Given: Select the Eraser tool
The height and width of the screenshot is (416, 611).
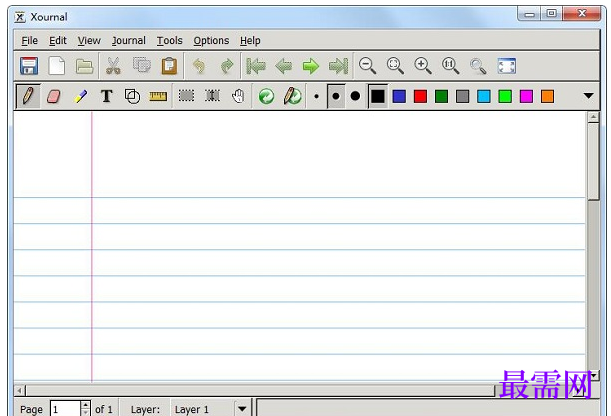Looking at the screenshot, I should [x=54, y=96].
